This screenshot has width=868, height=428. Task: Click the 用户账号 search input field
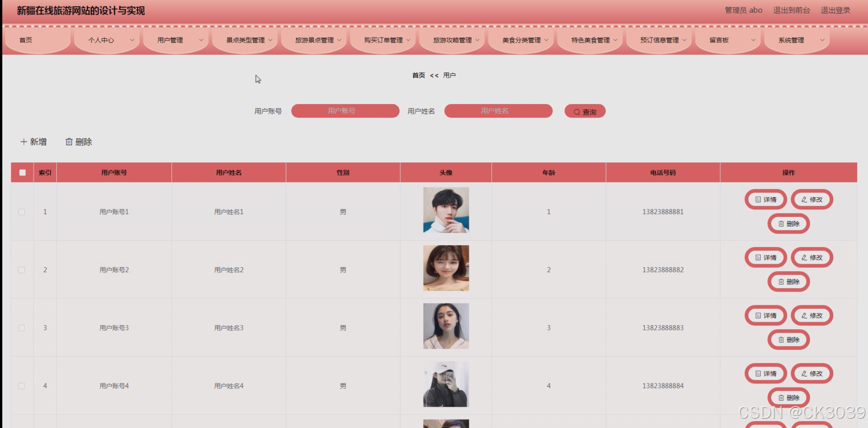[345, 111]
